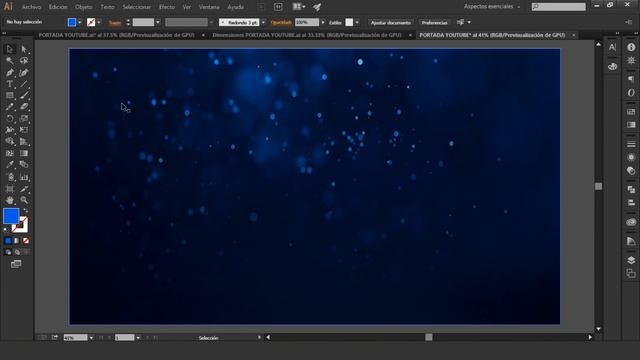Image resolution: width=640 pixels, height=360 pixels.
Task: Click 'Ajustar documento' button
Action: click(391, 22)
